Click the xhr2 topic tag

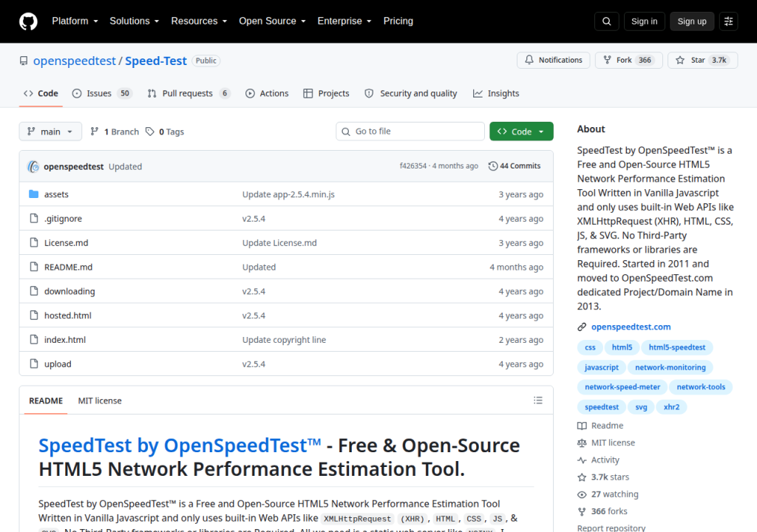[671, 407]
